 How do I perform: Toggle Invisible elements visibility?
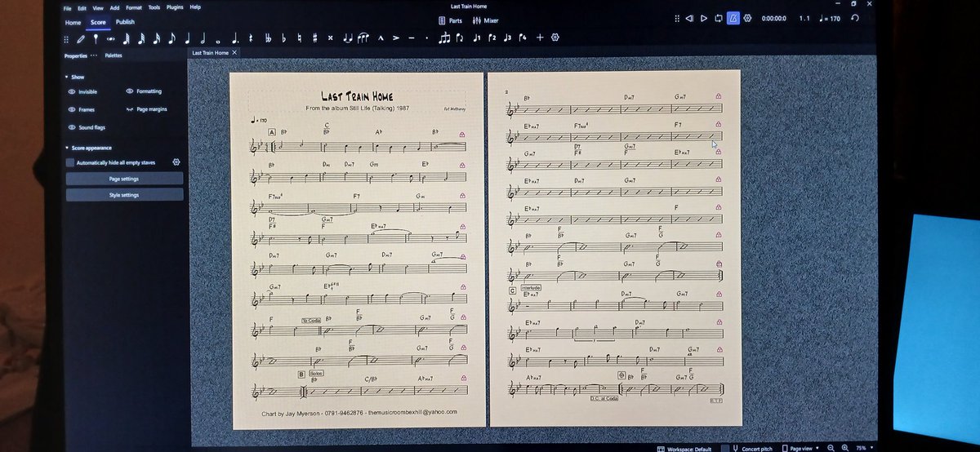(x=82, y=92)
